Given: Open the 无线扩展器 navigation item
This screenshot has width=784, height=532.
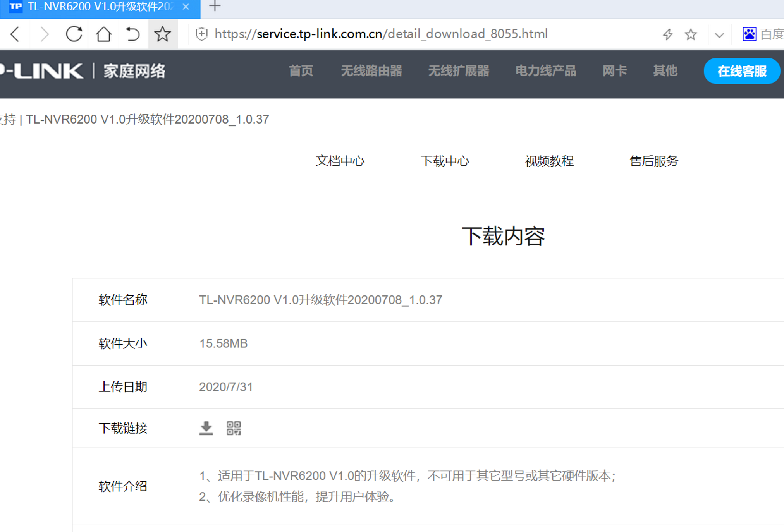Looking at the screenshot, I should [x=459, y=71].
